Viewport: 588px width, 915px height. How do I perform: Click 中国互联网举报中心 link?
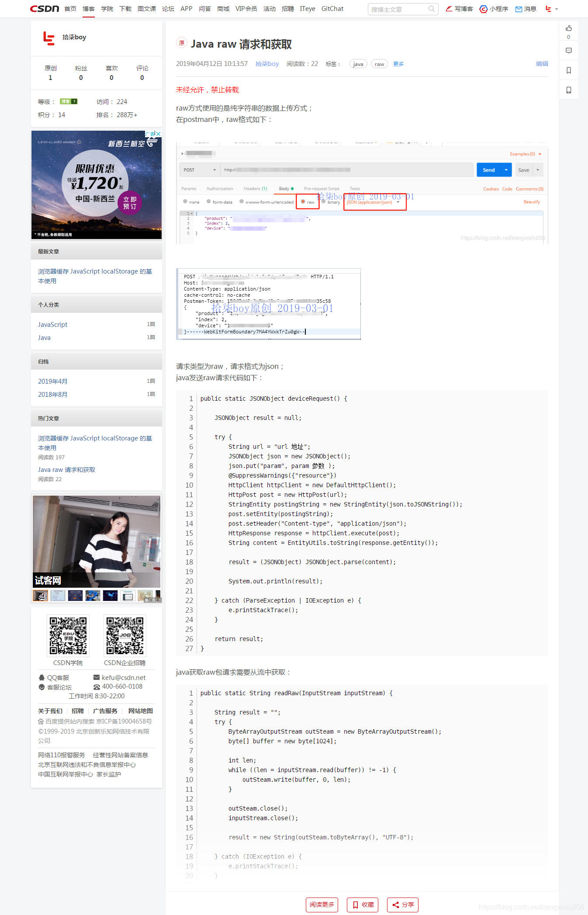click(66, 774)
